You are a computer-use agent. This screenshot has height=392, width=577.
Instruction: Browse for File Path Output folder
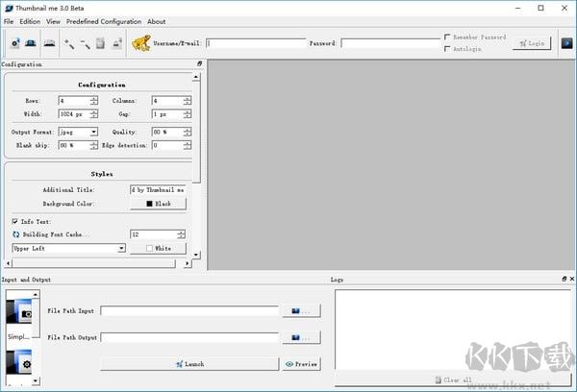pos(301,337)
